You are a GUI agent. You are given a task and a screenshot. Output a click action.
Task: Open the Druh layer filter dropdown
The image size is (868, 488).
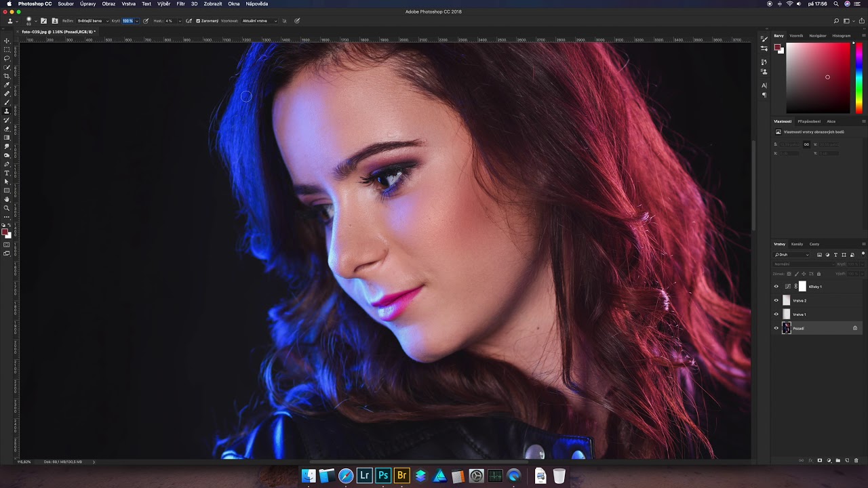(792, 255)
